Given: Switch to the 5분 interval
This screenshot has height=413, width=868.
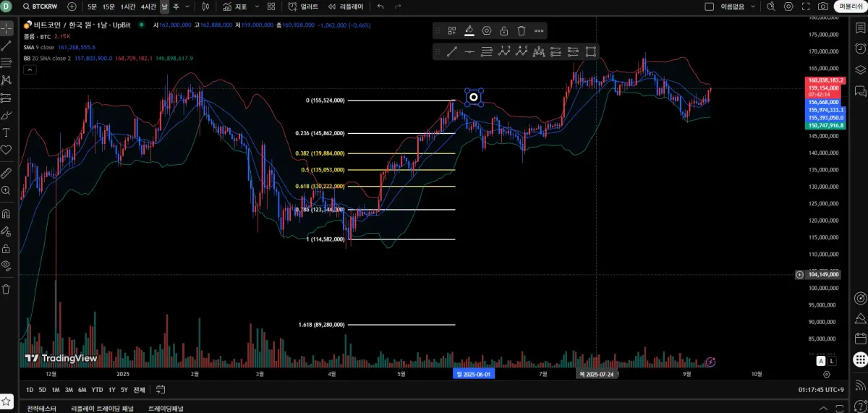Looking at the screenshot, I should point(92,7).
